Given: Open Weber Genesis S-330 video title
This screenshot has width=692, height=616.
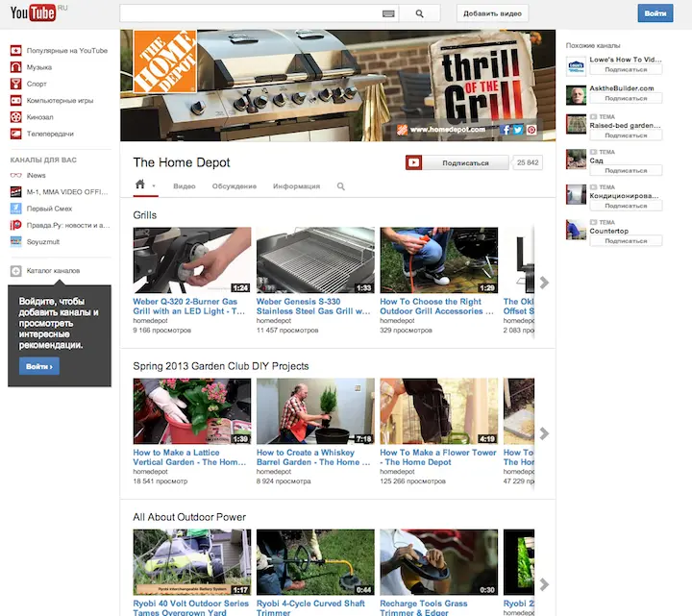Looking at the screenshot, I should click(x=313, y=307).
